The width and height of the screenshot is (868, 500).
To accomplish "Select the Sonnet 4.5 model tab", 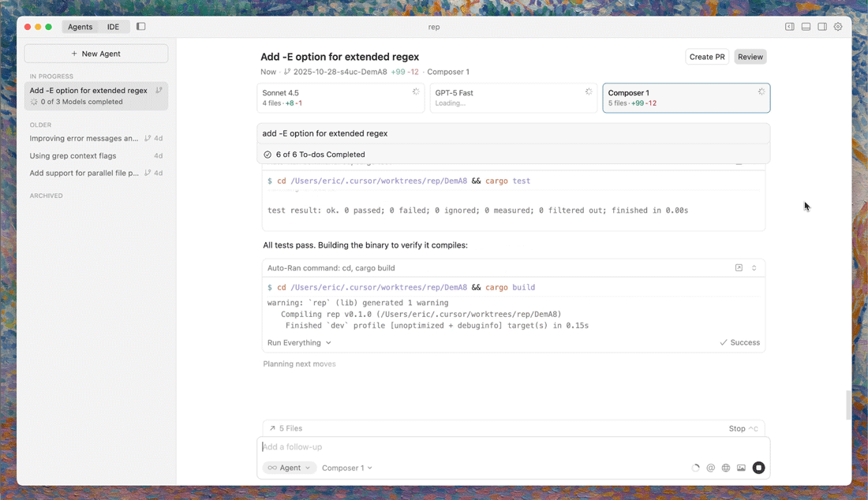I will click(x=341, y=98).
